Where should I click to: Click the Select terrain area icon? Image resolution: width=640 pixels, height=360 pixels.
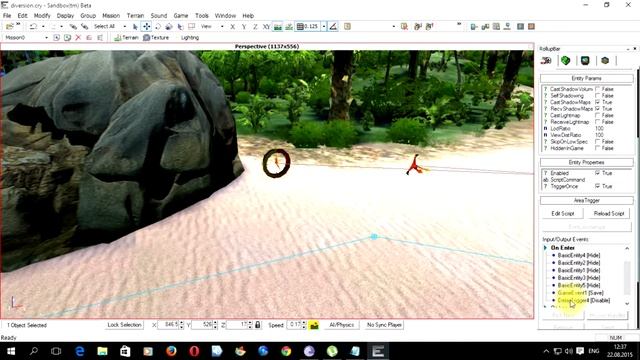point(191,27)
